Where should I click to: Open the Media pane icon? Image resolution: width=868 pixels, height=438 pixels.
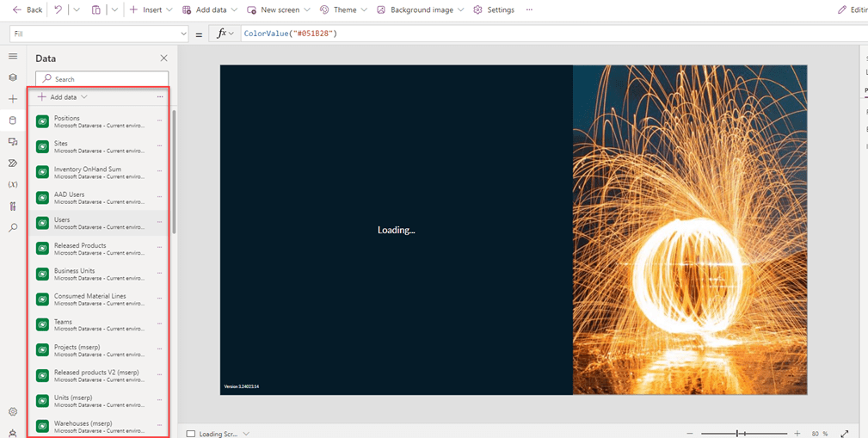[x=13, y=142]
